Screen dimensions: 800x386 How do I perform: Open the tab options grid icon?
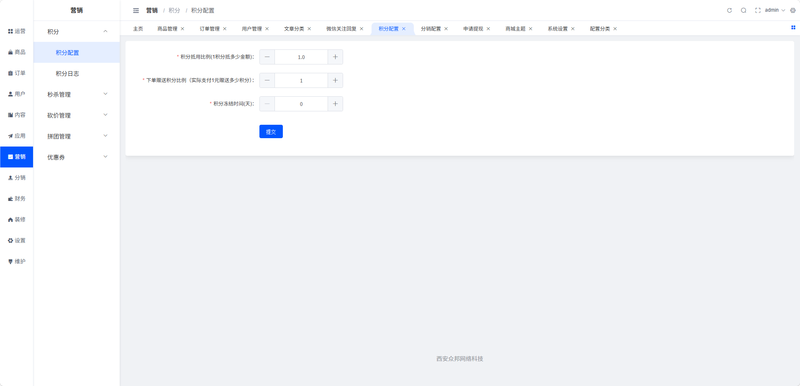793,28
